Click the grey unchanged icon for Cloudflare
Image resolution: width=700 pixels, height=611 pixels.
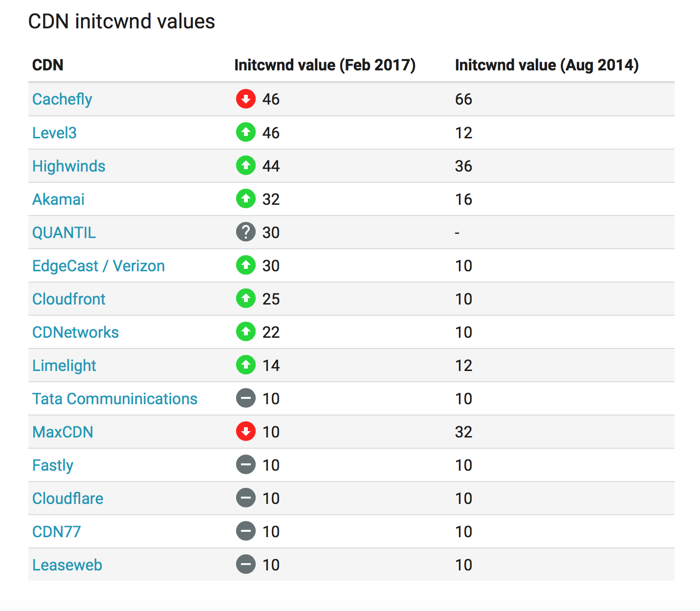[246, 498]
